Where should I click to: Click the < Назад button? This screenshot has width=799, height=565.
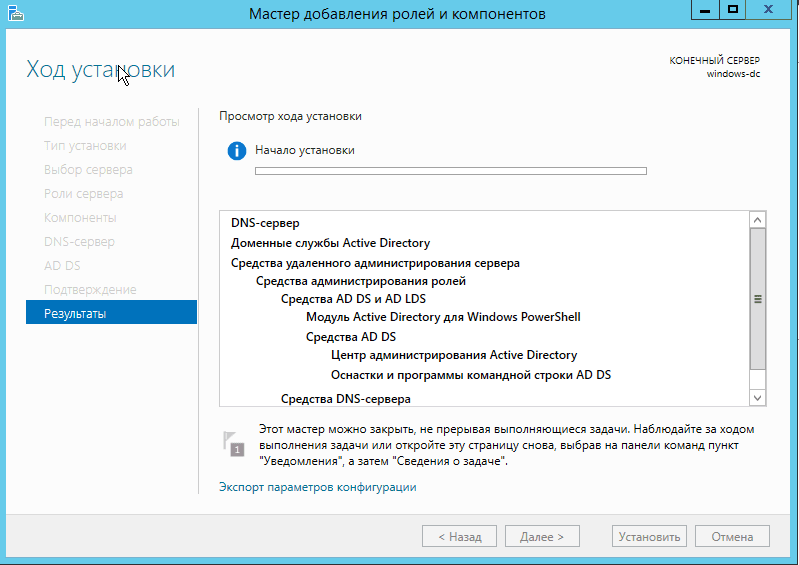click(x=459, y=536)
